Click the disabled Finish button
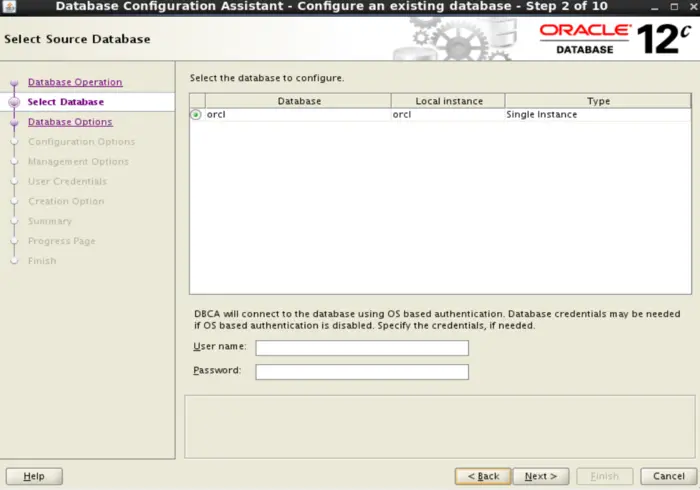This screenshot has width=700, height=490. tap(604, 476)
